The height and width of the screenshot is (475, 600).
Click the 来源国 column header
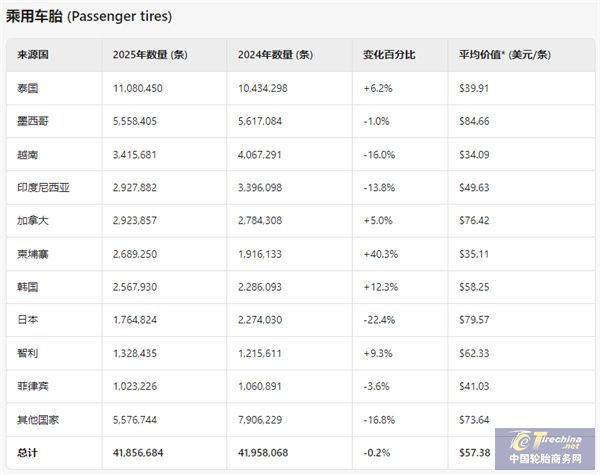[x=34, y=55]
